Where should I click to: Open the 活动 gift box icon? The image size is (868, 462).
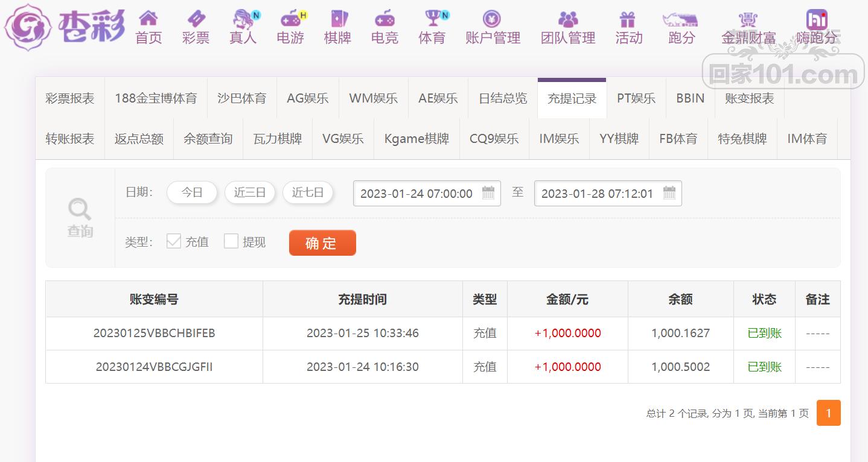[628, 18]
